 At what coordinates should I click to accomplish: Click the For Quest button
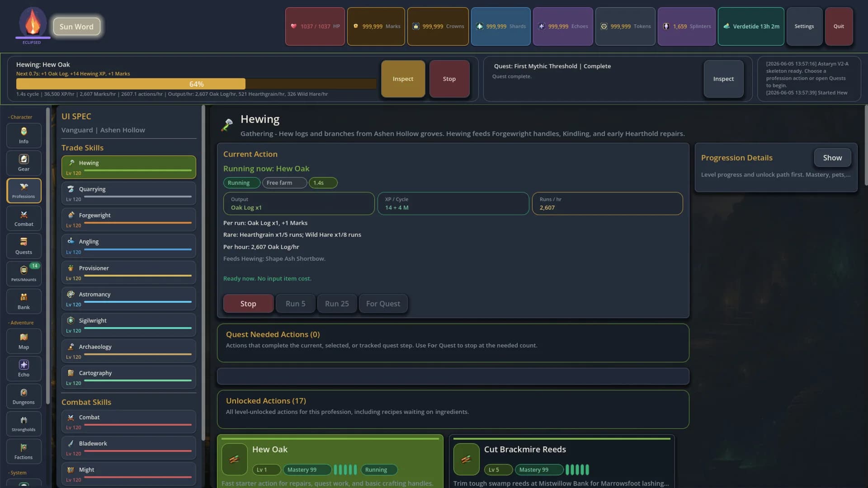[x=383, y=304]
